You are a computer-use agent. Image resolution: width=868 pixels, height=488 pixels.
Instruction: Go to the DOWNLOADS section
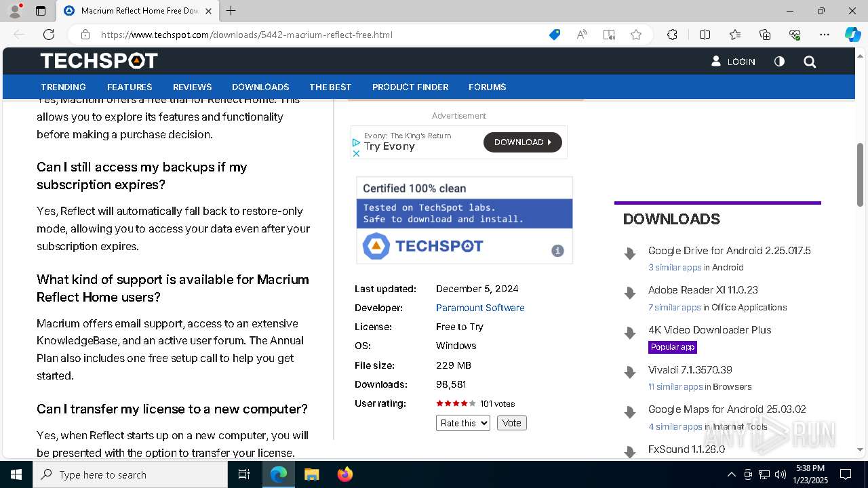[260, 87]
